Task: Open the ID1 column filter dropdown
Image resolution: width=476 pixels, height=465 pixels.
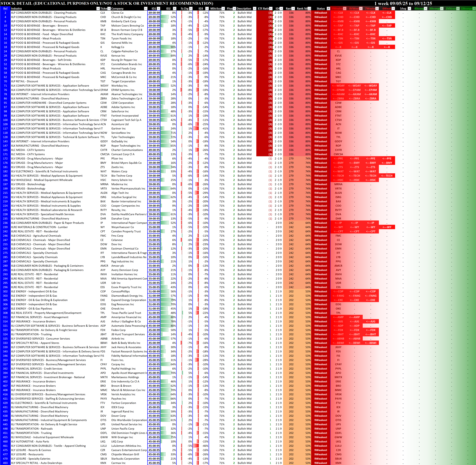Action: click(x=158, y=9)
